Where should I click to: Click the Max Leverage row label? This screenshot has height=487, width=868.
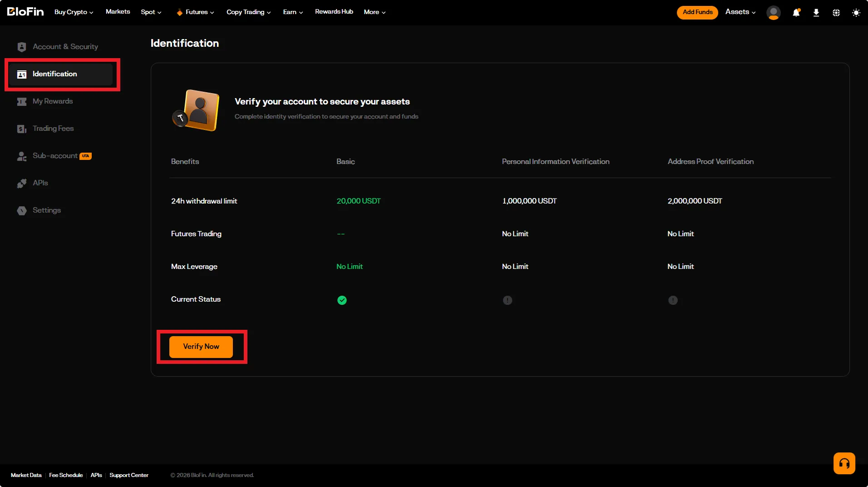[194, 267]
